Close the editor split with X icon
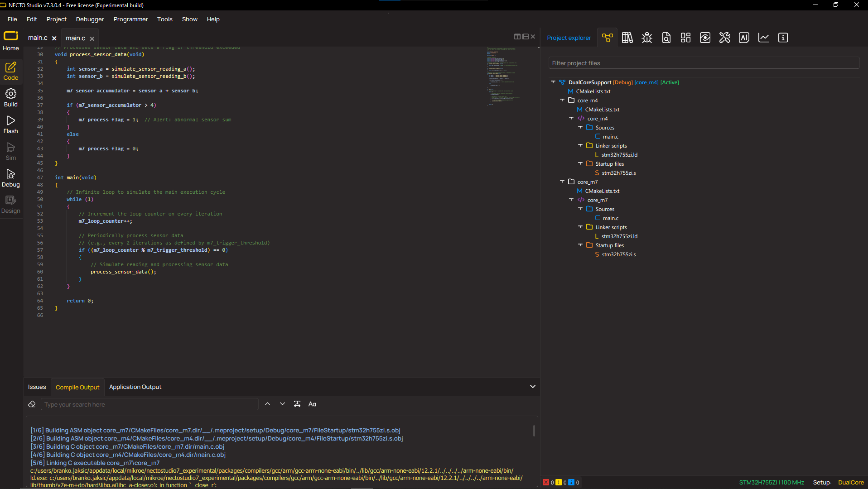Screen dimensions: 868x489 [x=533, y=37]
